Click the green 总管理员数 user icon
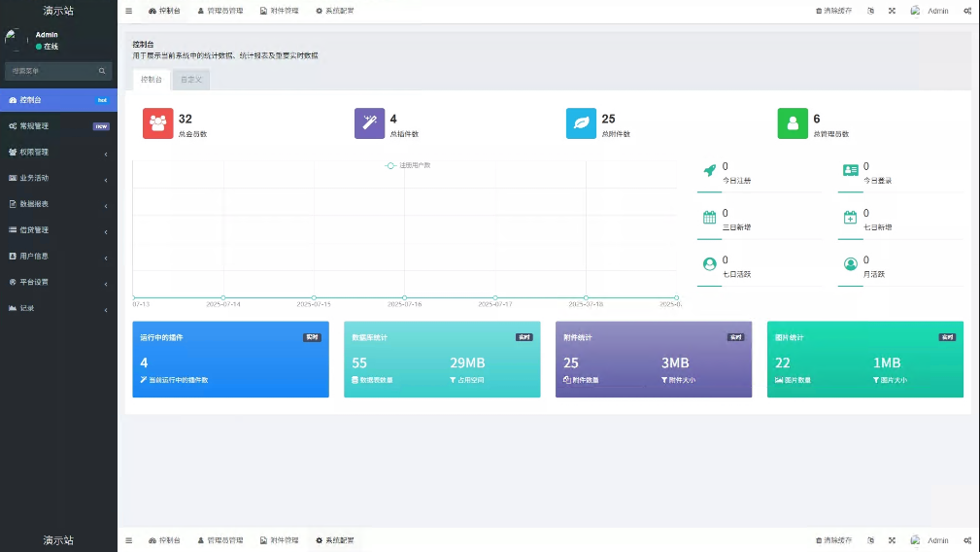 click(793, 123)
